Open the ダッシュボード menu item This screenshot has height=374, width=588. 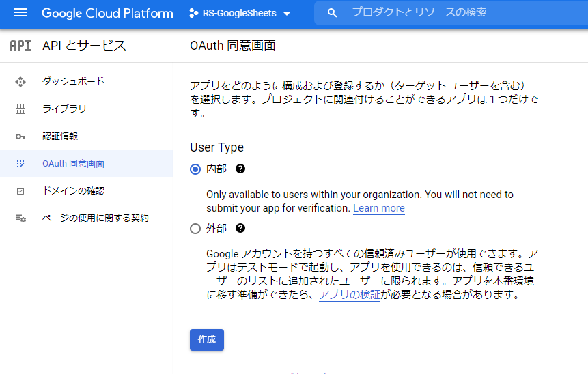click(x=86, y=81)
